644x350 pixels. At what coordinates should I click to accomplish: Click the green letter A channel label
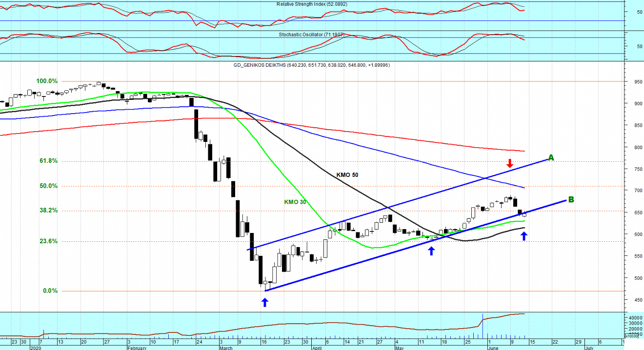tap(551, 157)
